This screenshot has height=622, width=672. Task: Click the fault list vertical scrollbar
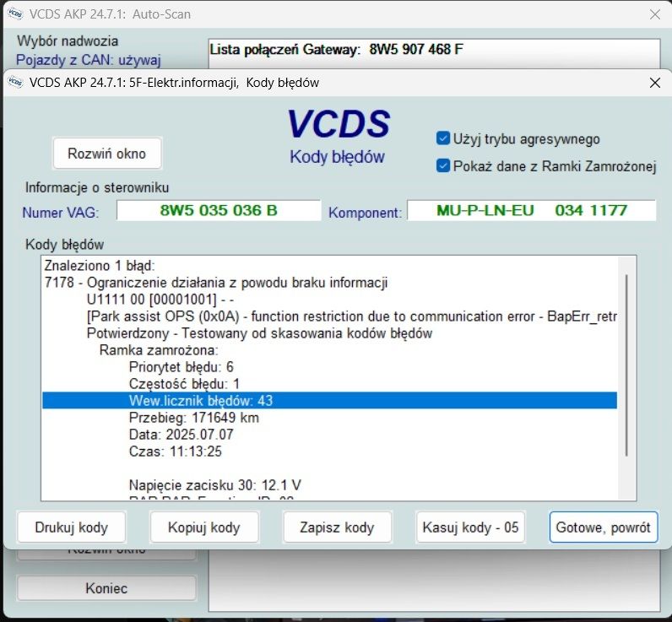(626, 365)
